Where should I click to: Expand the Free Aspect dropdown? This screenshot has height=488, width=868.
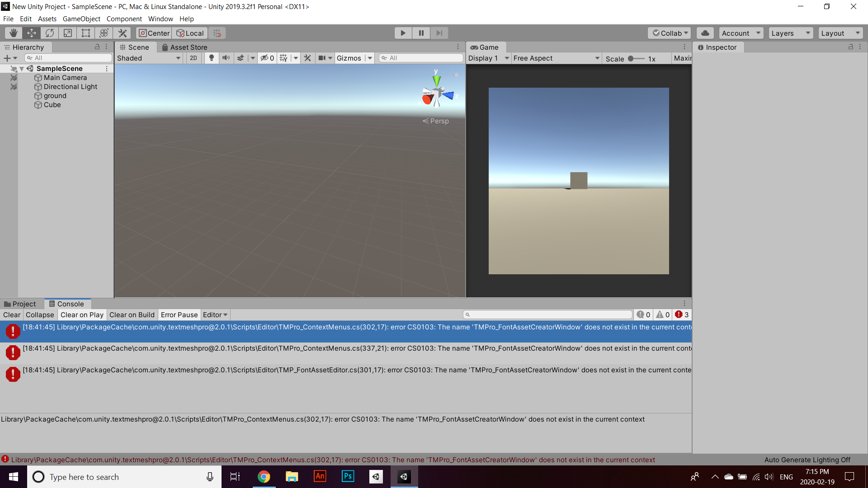(x=556, y=58)
